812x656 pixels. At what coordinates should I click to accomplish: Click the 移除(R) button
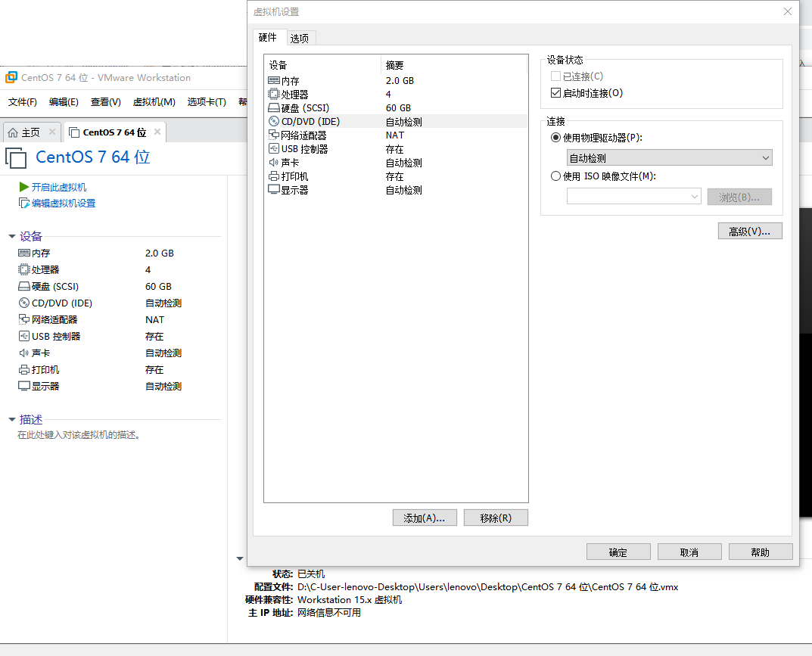coord(496,518)
